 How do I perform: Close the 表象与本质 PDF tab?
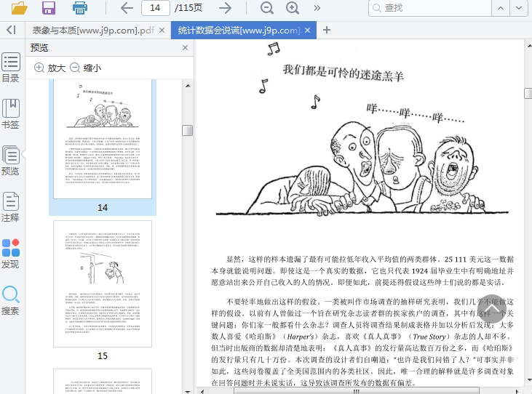(x=162, y=30)
